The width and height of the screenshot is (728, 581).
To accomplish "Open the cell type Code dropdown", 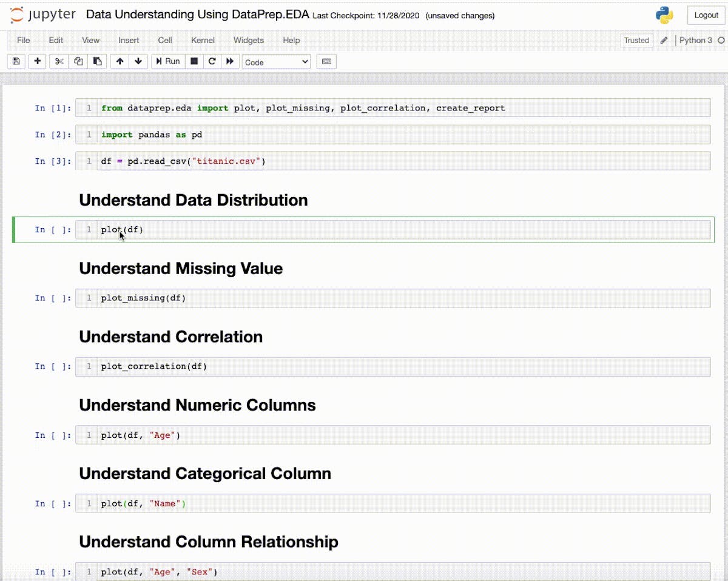I will click(x=276, y=62).
